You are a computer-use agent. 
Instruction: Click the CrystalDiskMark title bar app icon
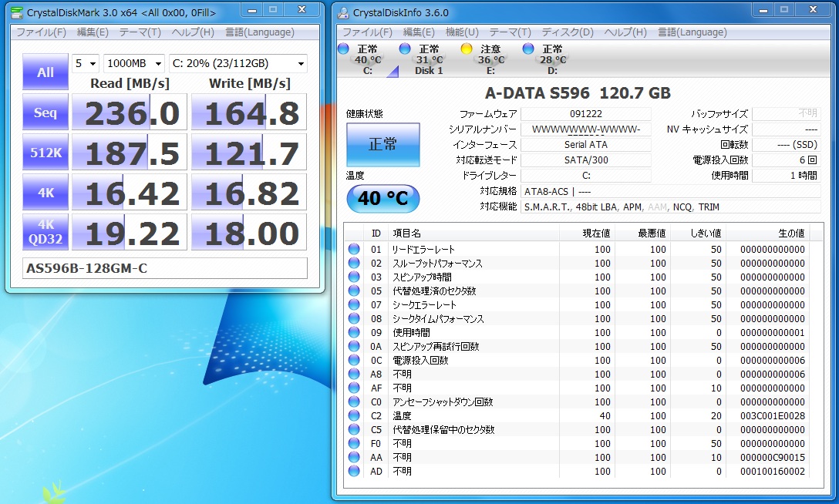pos(17,12)
